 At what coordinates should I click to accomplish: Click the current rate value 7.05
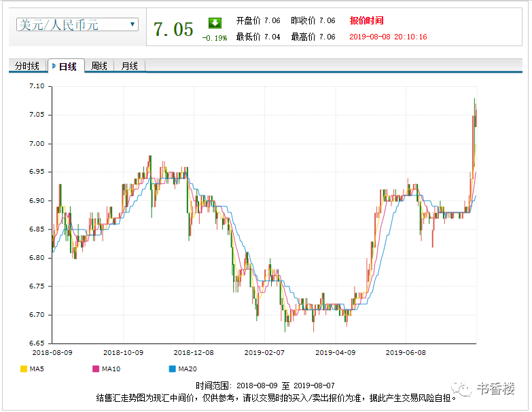[173, 29]
